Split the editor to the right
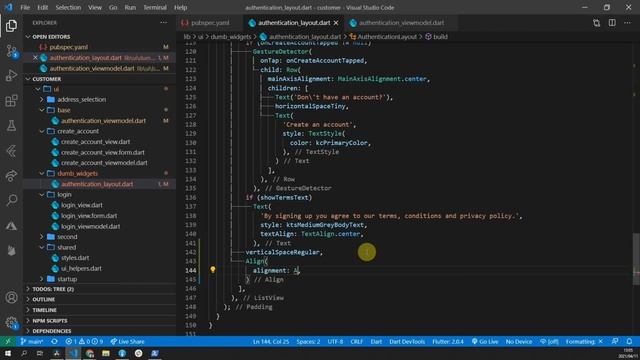This screenshot has width=640, height=360. point(612,23)
